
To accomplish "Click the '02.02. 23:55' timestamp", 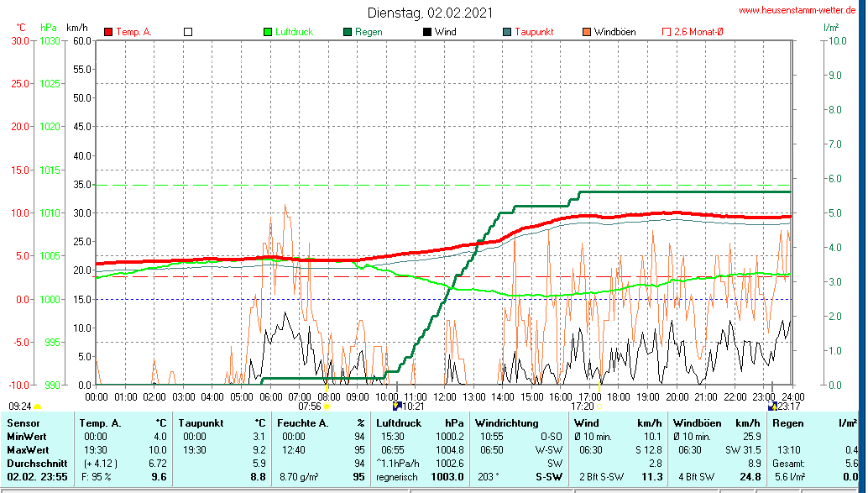I will pyautogui.click(x=37, y=476).
